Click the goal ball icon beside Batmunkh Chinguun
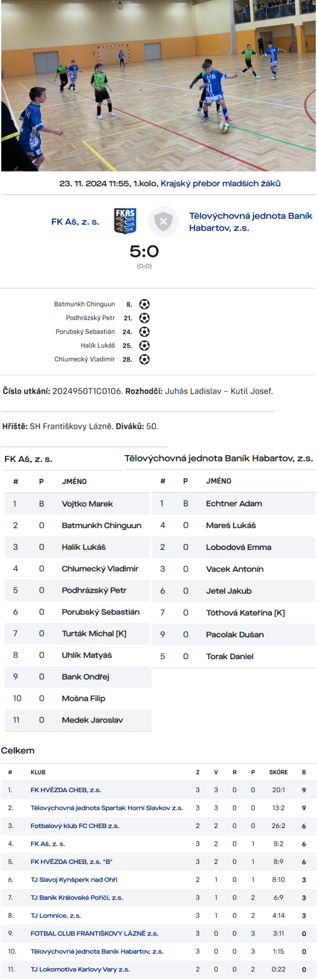The image size is (317, 980). (x=144, y=304)
